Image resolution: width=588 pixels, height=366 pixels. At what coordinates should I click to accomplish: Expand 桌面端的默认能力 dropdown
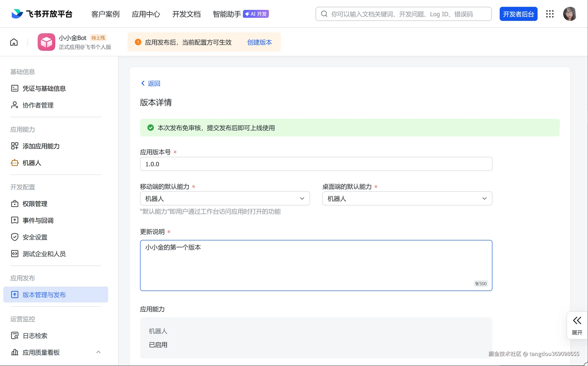point(407,198)
